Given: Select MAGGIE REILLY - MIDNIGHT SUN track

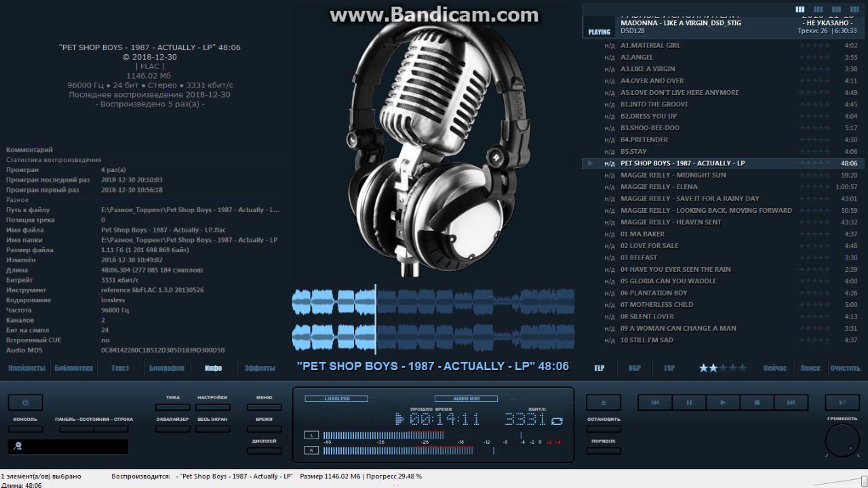Looking at the screenshot, I should click(722, 175).
